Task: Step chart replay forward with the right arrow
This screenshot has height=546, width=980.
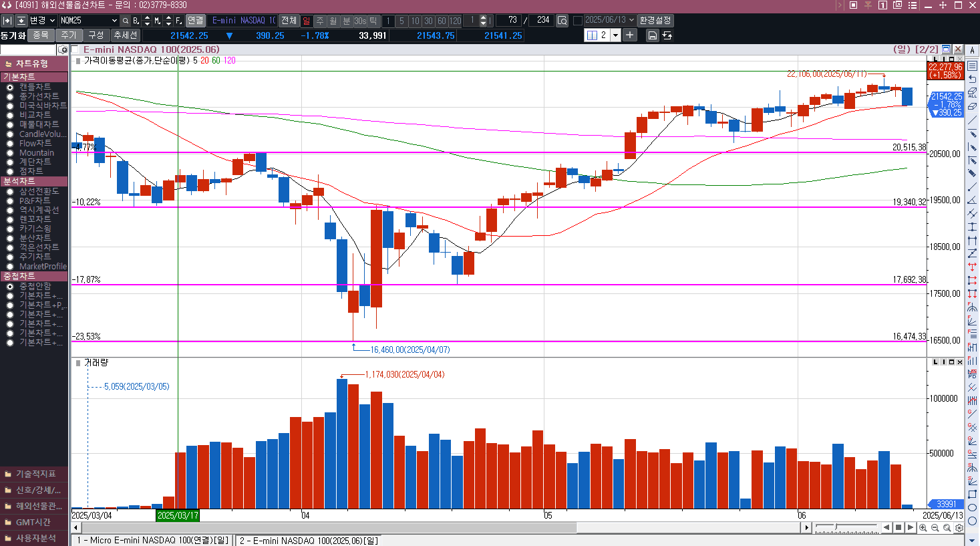Action: 911,527
